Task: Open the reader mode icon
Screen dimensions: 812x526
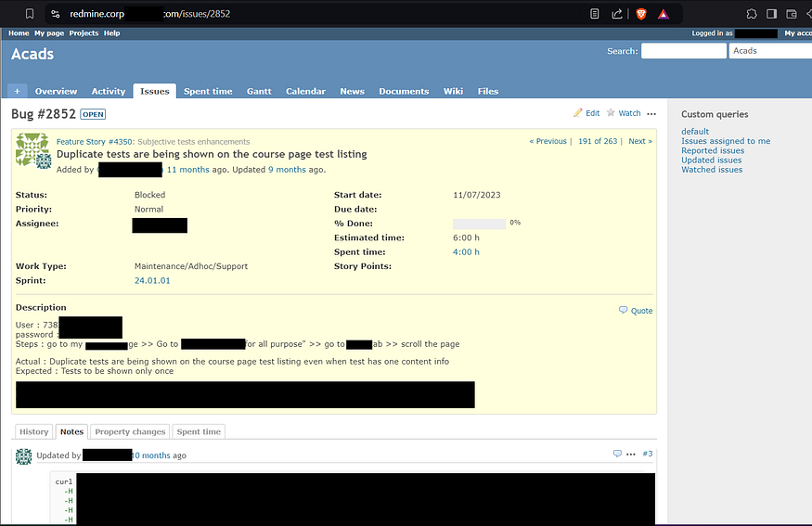Action: point(595,14)
